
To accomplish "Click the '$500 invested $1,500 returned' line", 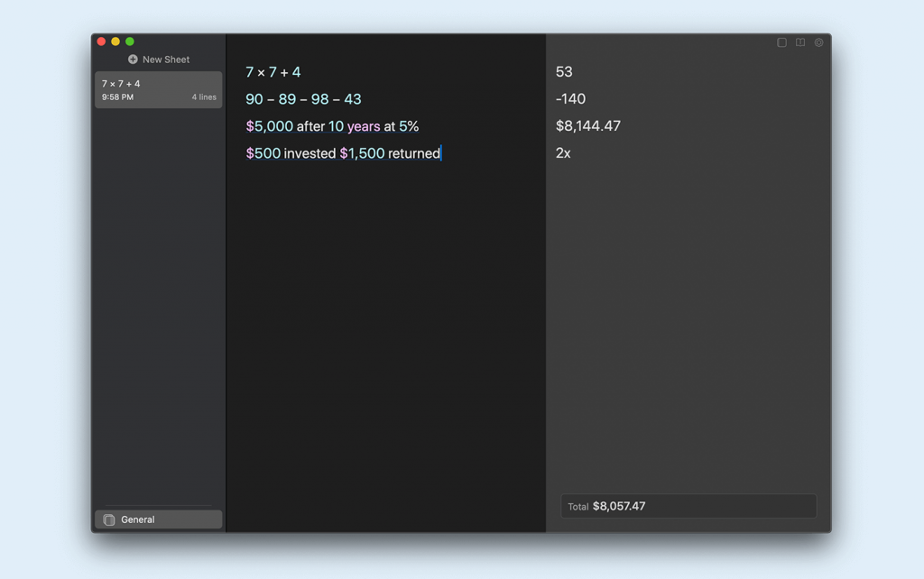I will (343, 153).
